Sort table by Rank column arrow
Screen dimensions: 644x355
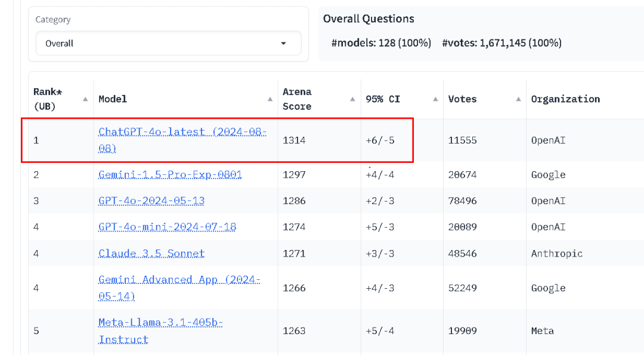point(85,99)
